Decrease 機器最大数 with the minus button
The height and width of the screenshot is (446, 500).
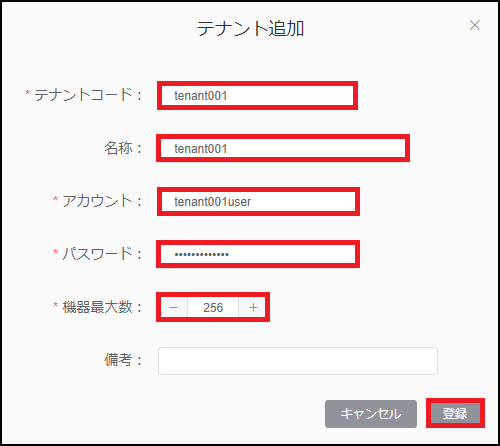(x=174, y=307)
